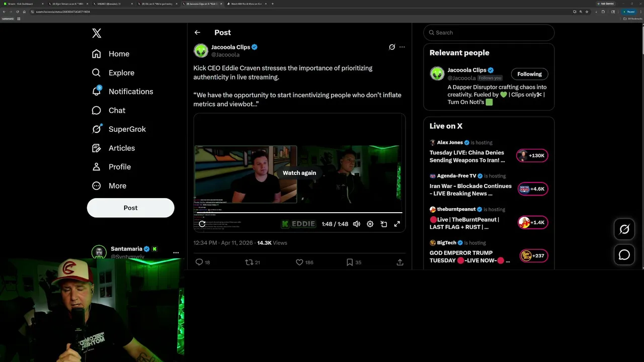This screenshot has height=362, width=644.
Task: Open Agenda-Free TV Iran War live stream
Action: tap(470, 190)
